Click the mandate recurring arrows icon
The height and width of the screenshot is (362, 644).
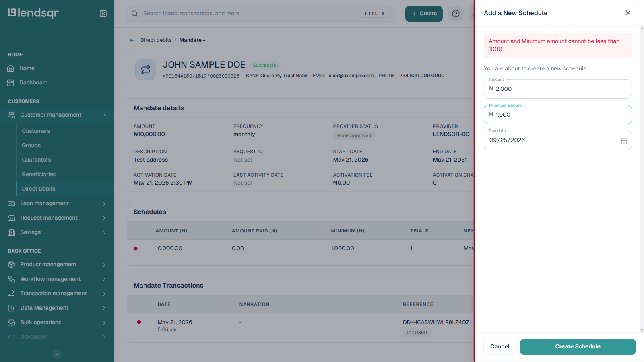(x=146, y=70)
